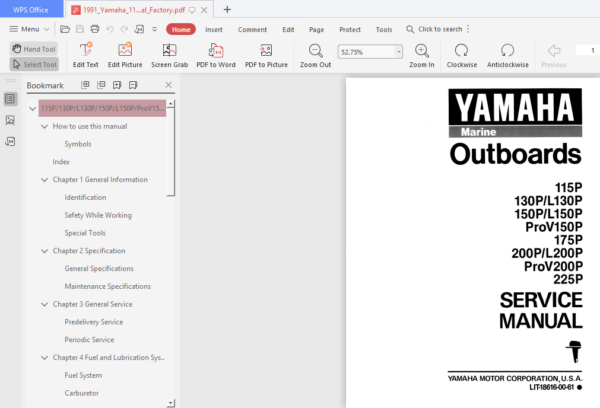Screen dimensions: 600x408
Task: Click the Bookmark panel sidebar icon
Action: tap(10, 99)
